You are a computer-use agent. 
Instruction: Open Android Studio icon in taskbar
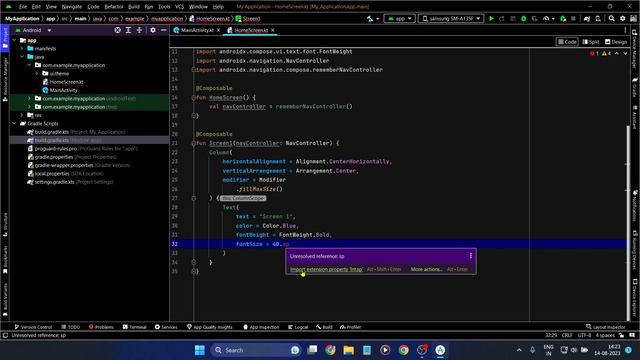440,350
